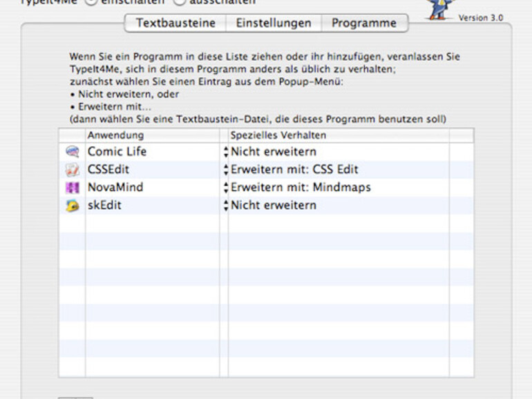Click 'Erweitern mit: Mindmaps' value
Viewport: 532px width, 399px height.
[x=301, y=188]
